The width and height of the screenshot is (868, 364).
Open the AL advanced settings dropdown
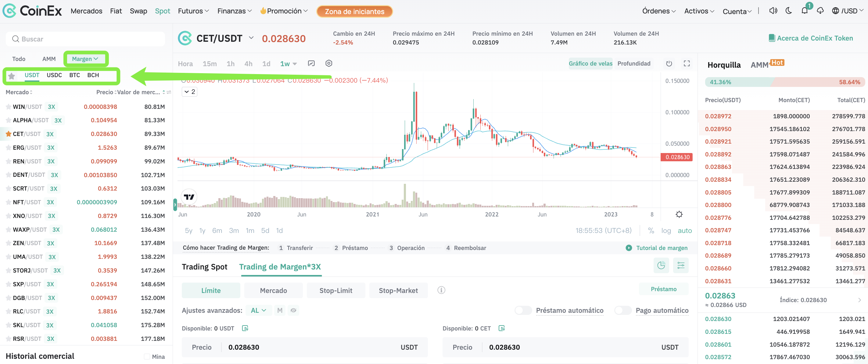click(258, 310)
